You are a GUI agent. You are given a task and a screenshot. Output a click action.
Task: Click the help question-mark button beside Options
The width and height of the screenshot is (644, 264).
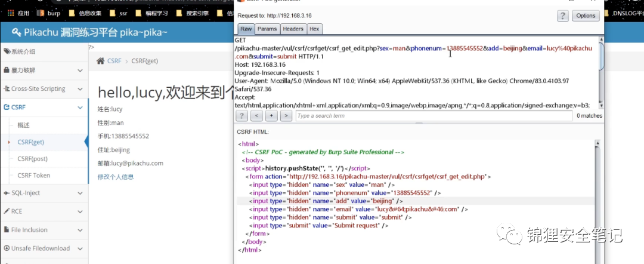click(562, 16)
